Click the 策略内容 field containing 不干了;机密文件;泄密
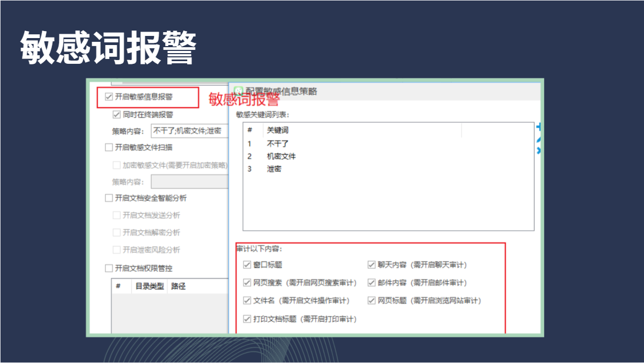The width and height of the screenshot is (644, 363). [x=189, y=131]
